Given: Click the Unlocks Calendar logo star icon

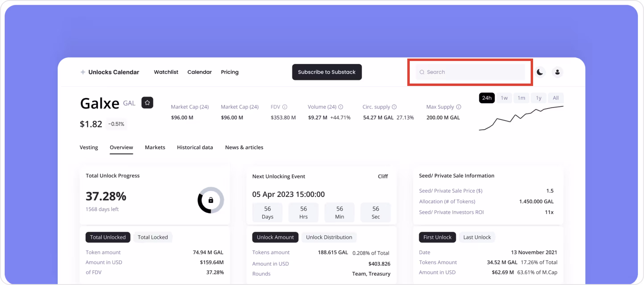Looking at the screenshot, I should pos(83,72).
